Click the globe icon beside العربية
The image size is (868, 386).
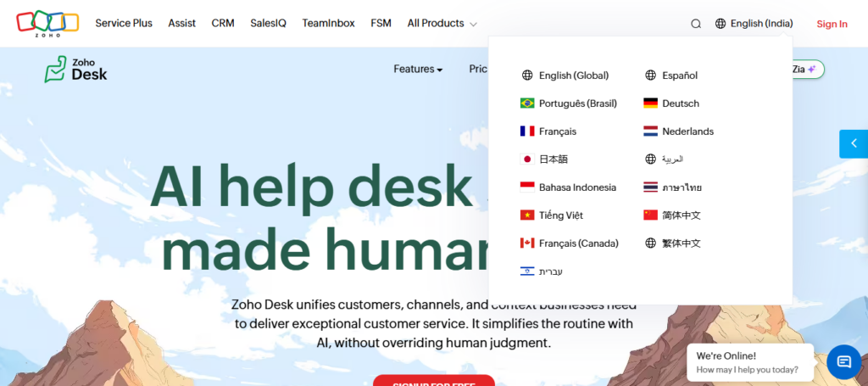tap(650, 159)
